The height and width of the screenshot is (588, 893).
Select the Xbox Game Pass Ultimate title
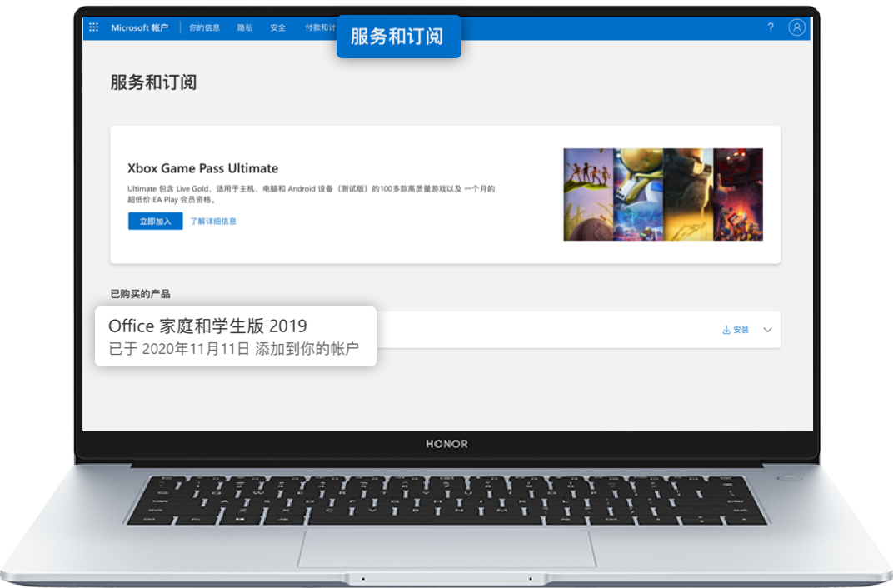tap(202, 168)
